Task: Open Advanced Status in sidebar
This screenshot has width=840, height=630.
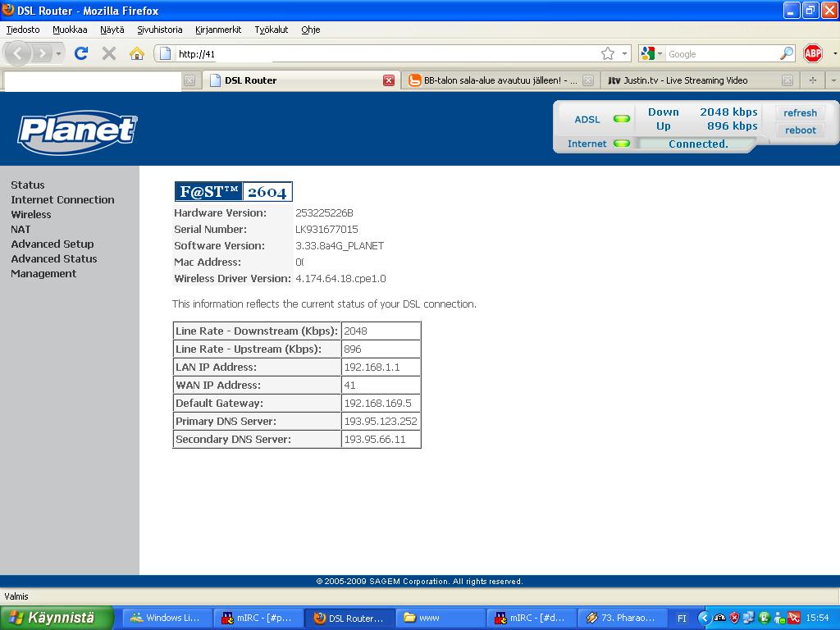Action: [x=54, y=258]
